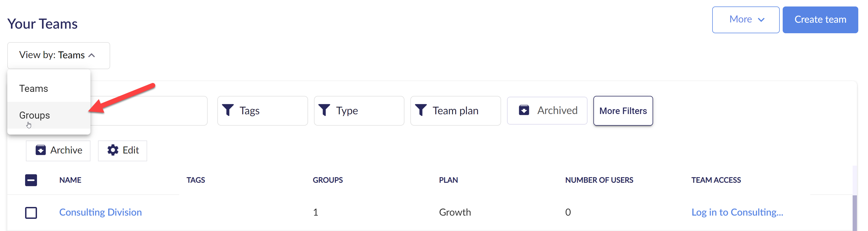Click the funnel icon in Team plan filter
Viewport: 868px width, 231px height.
(421, 110)
